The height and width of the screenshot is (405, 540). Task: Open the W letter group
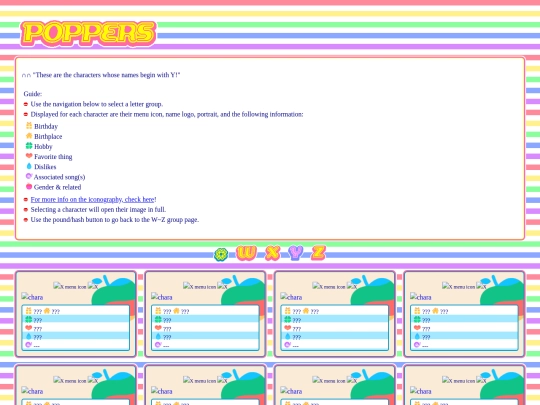pos(246,253)
